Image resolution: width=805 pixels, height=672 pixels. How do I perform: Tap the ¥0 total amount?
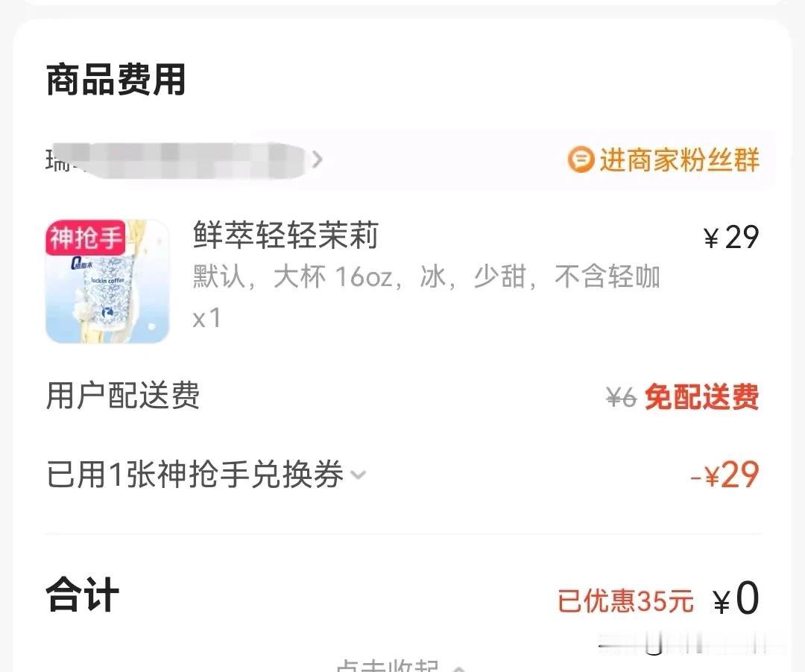click(736, 598)
